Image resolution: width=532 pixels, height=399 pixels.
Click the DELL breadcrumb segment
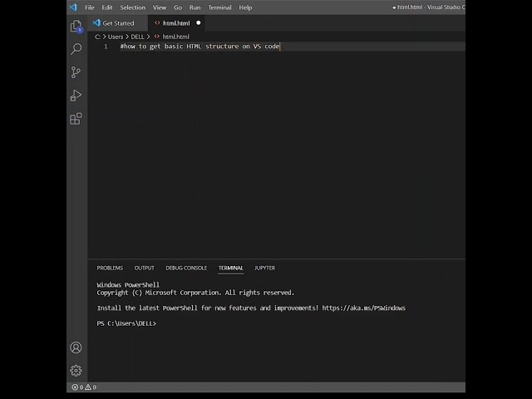point(137,37)
